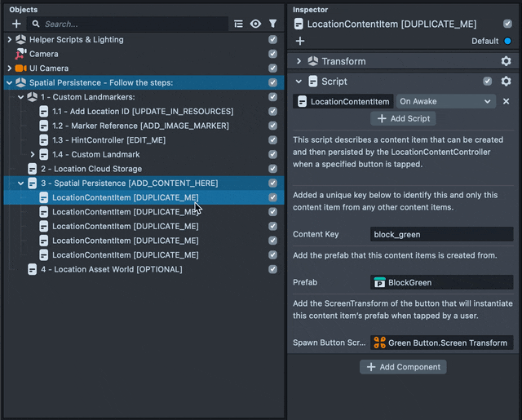Toggle checkbox for 2 - Location Cloud Storage

(272, 169)
